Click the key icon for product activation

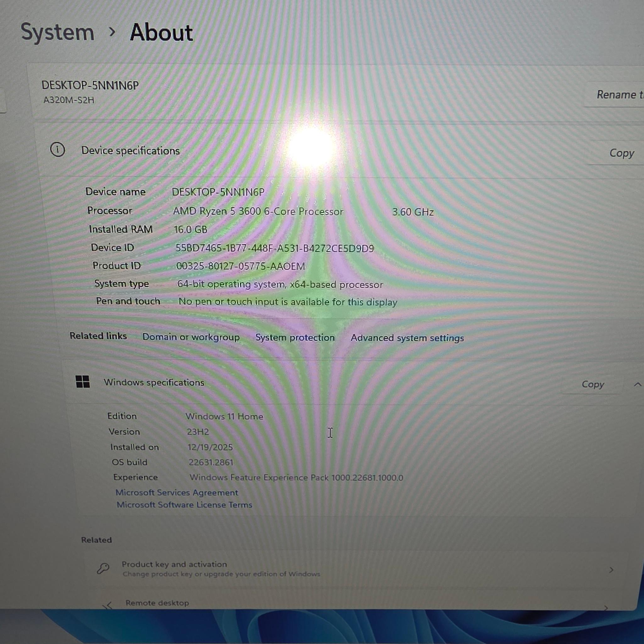click(x=103, y=568)
